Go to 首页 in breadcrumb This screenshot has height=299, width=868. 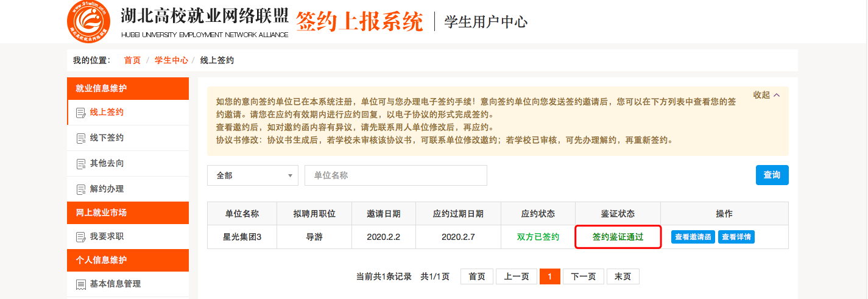click(132, 60)
